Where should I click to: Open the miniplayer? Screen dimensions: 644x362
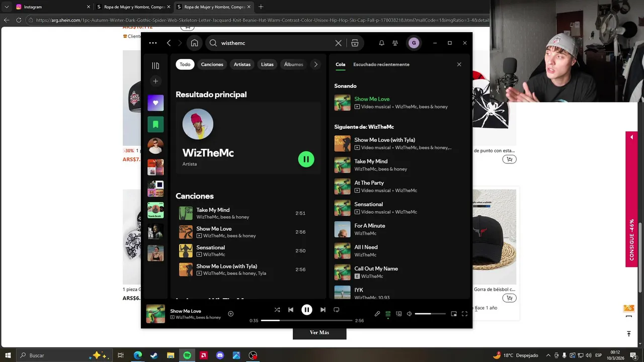tap(454, 314)
